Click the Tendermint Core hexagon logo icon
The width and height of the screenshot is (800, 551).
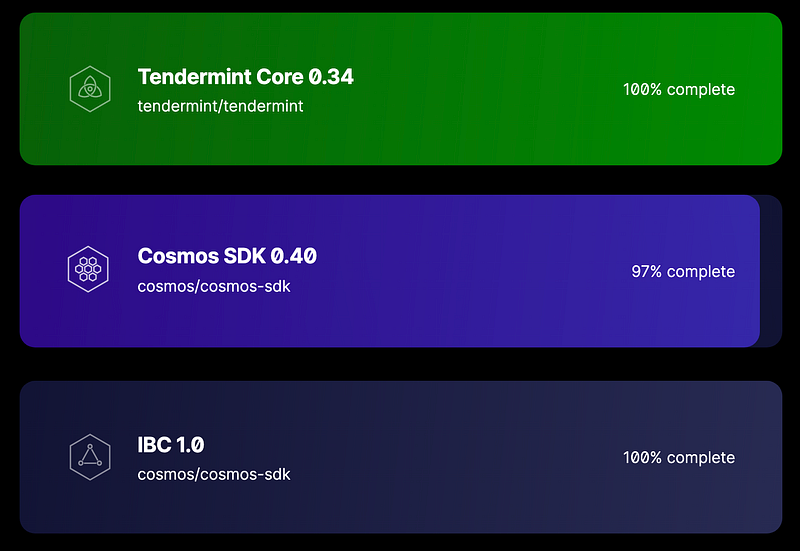point(90,89)
